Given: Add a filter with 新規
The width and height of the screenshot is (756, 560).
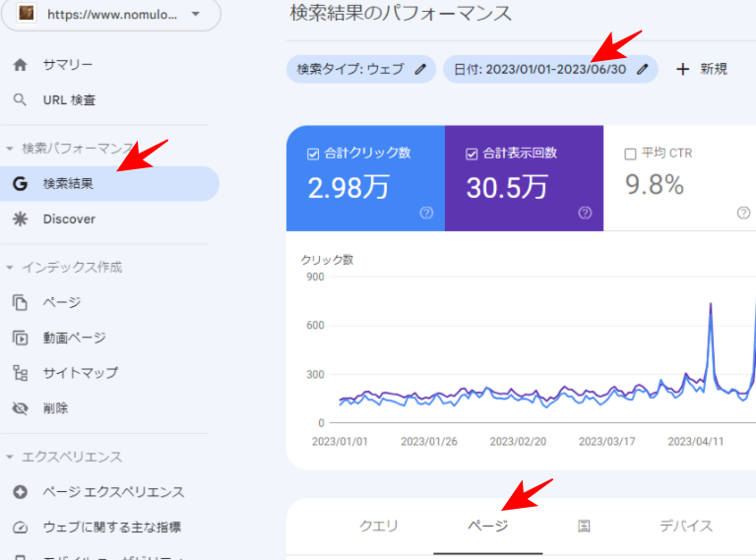Looking at the screenshot, I should pos(702,69).
